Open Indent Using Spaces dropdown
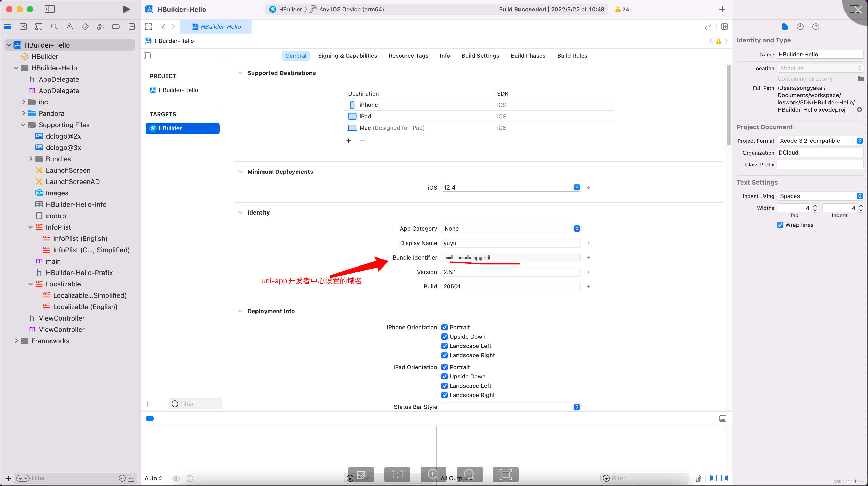Screen dimensions: 868x486 click(820, 196)
